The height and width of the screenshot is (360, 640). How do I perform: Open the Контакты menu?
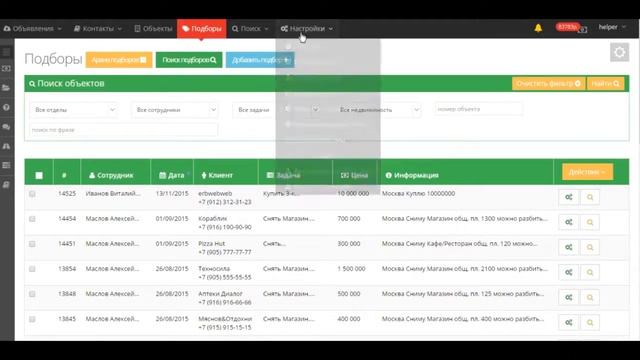[98, 29]
